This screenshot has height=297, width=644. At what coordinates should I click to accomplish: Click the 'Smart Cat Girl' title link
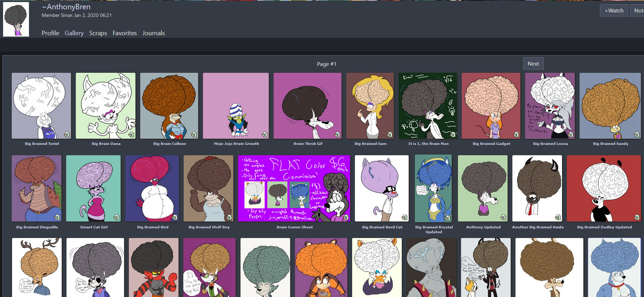[x=94, y=227]
